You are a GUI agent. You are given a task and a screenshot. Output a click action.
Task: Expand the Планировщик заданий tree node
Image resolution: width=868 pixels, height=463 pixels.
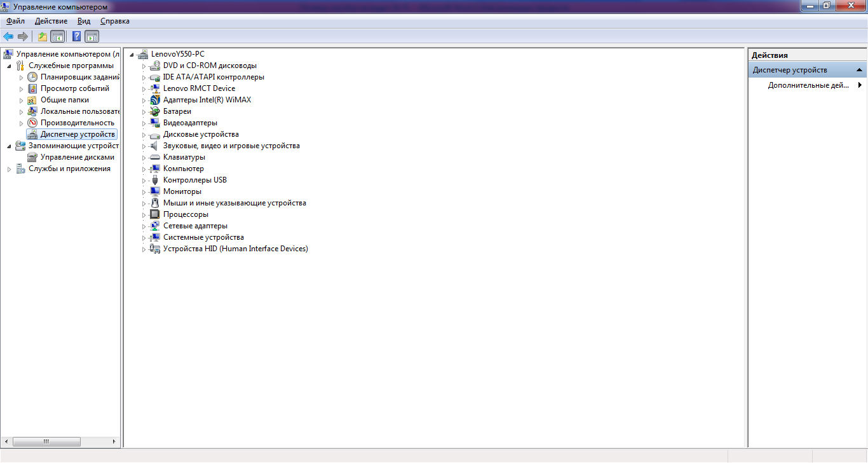[22, 78]
